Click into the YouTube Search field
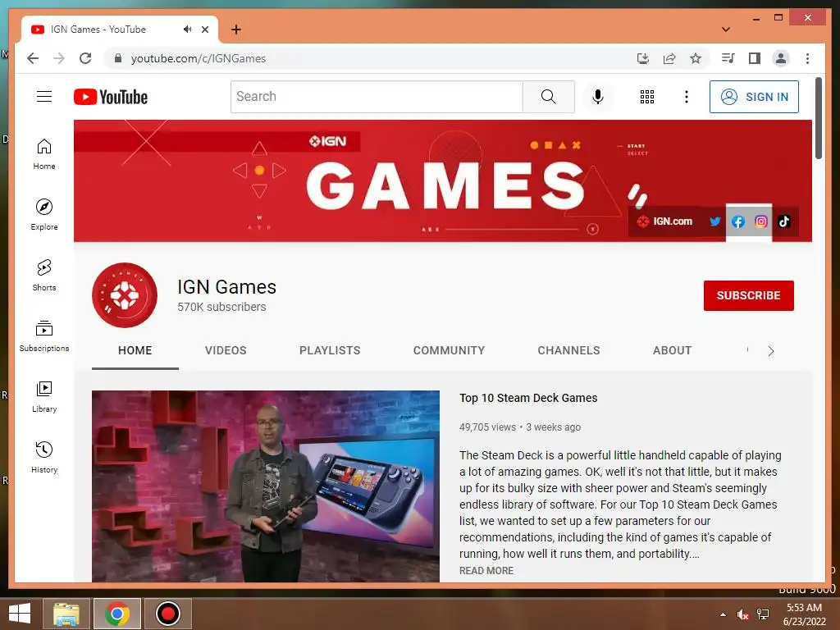Image resolution: width=840 pixels, height=630 pixels. [377, 97]
